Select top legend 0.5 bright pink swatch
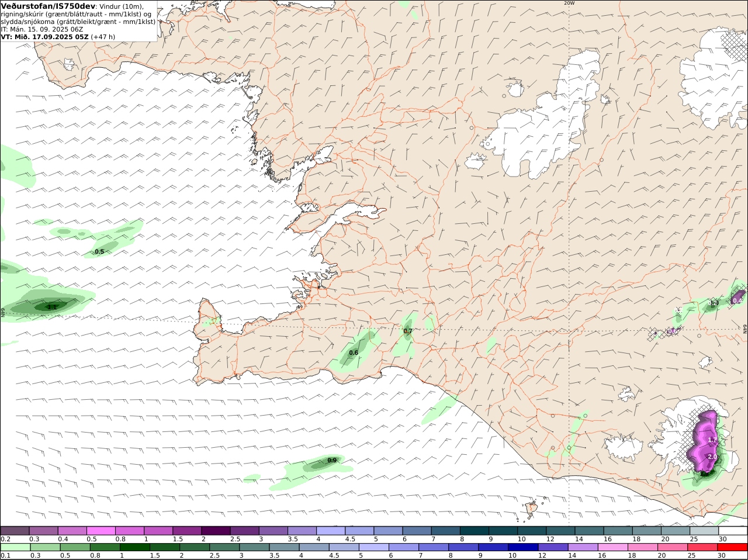Viewport: 748px width, 560px height. click(101, 530)
